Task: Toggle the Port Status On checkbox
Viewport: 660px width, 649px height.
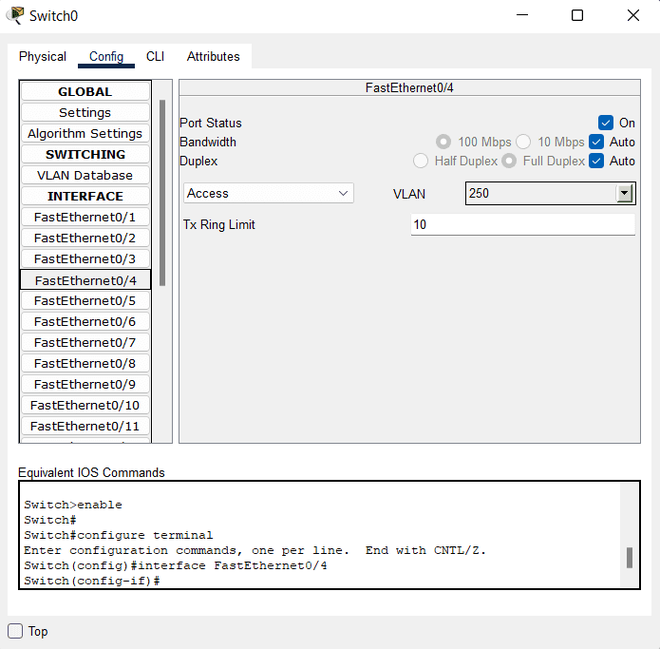Action: click(x=605, y=123)
